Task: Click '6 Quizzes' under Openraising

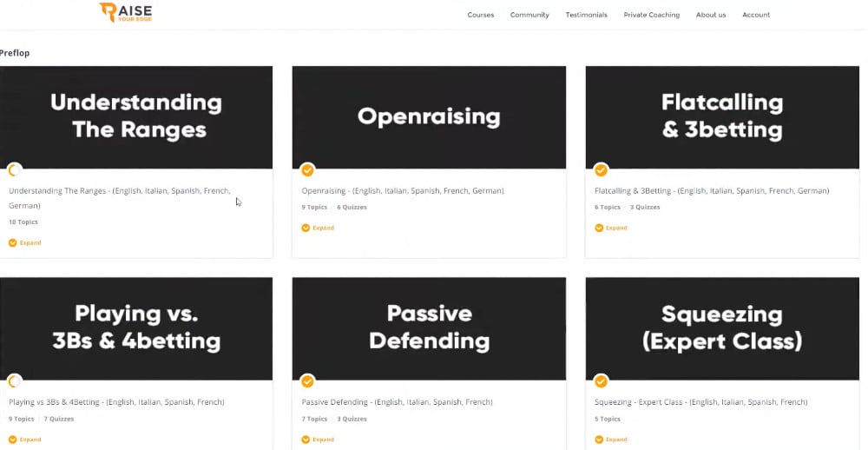Action: point(352,208)
